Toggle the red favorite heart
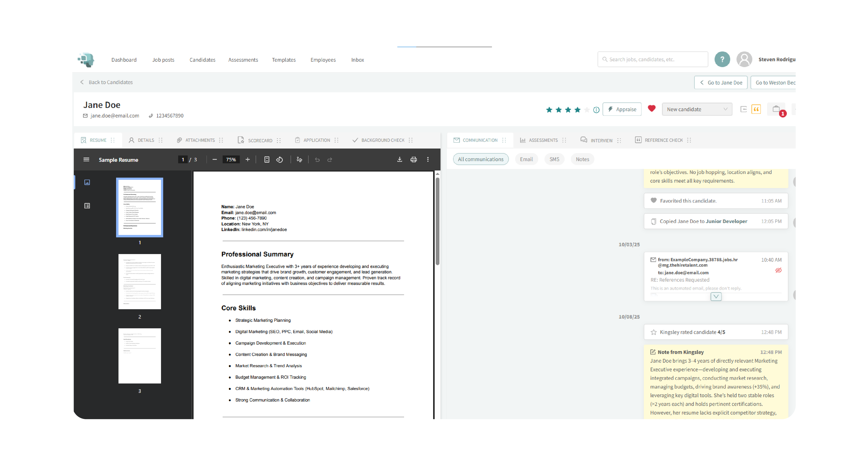The height and width of the screenshot is (466, 868). click(651, 109)
